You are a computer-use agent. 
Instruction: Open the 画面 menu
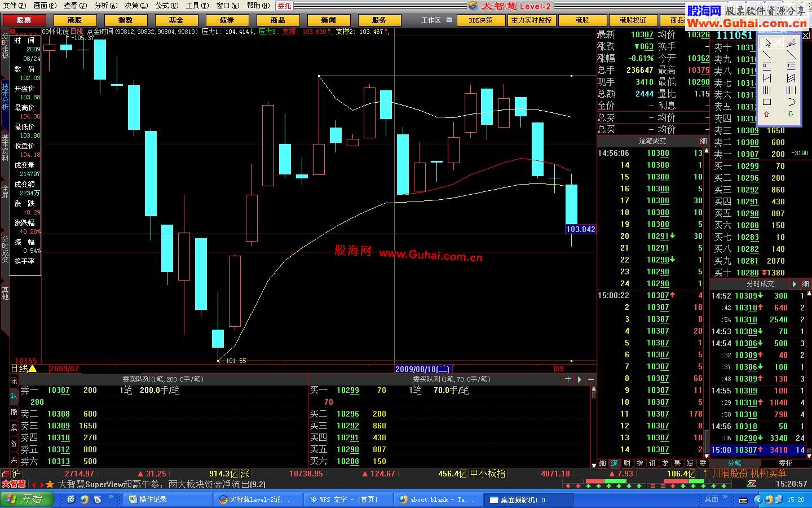point(45,6)
